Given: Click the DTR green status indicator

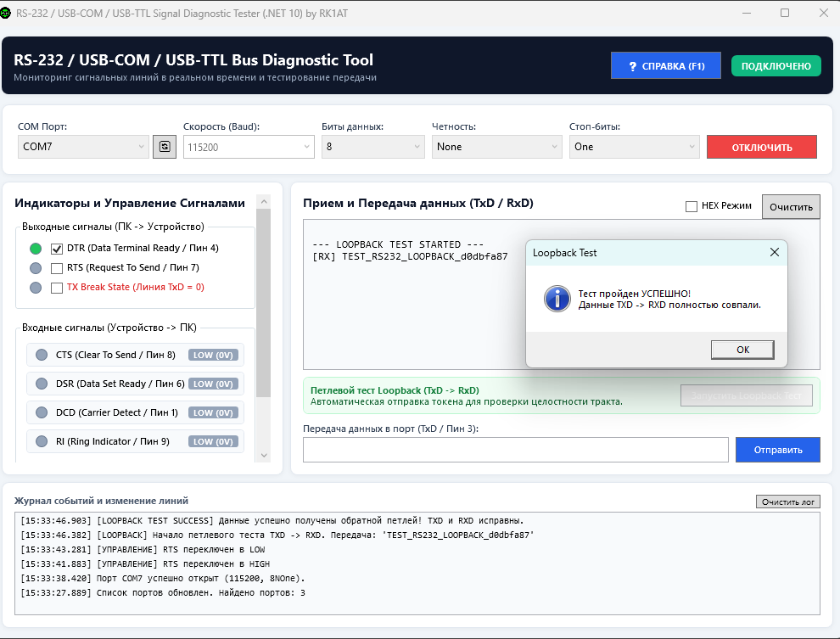Looking at the screenshot, I should [36, 249].
